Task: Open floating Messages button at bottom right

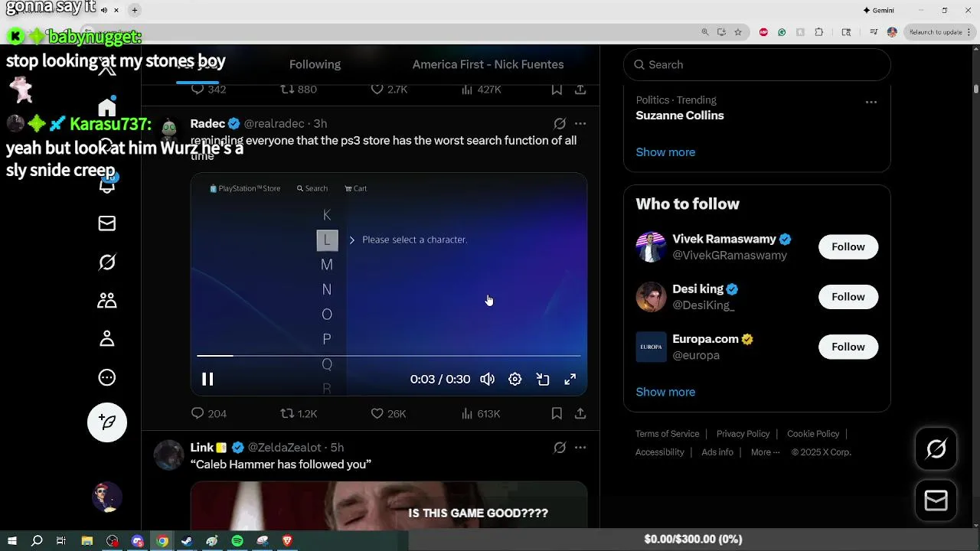Action: pos(936,500)
